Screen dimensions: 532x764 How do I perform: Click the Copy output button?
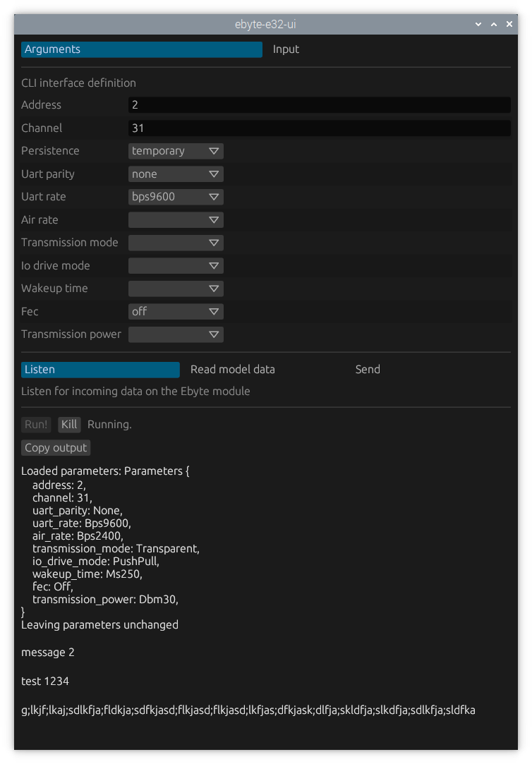(x=56, y=448)
